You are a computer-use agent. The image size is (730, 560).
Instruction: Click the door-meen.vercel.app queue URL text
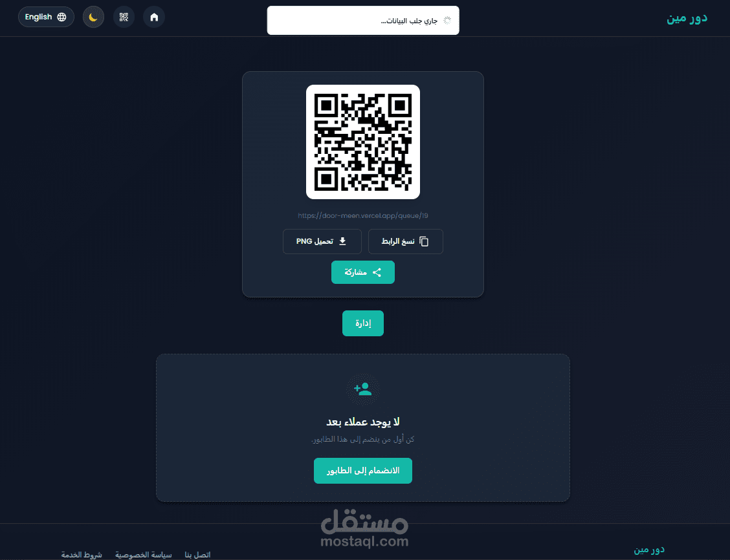[363, 216]
